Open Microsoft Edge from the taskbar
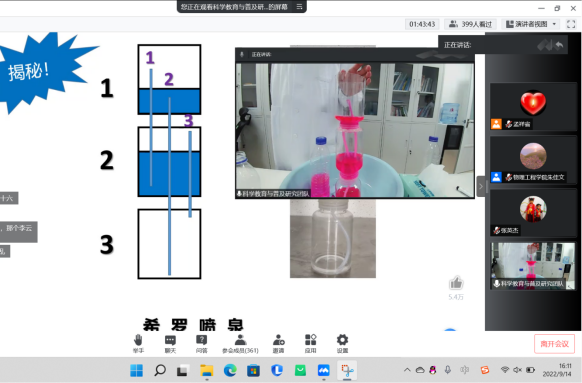This screenshot has width=582, height=383. 230,370
